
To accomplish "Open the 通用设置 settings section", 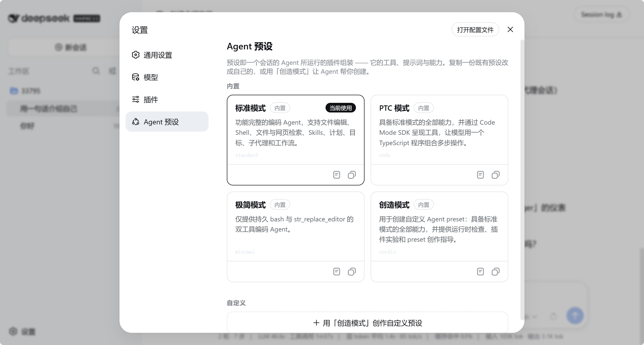I will (x=167, y=55).
